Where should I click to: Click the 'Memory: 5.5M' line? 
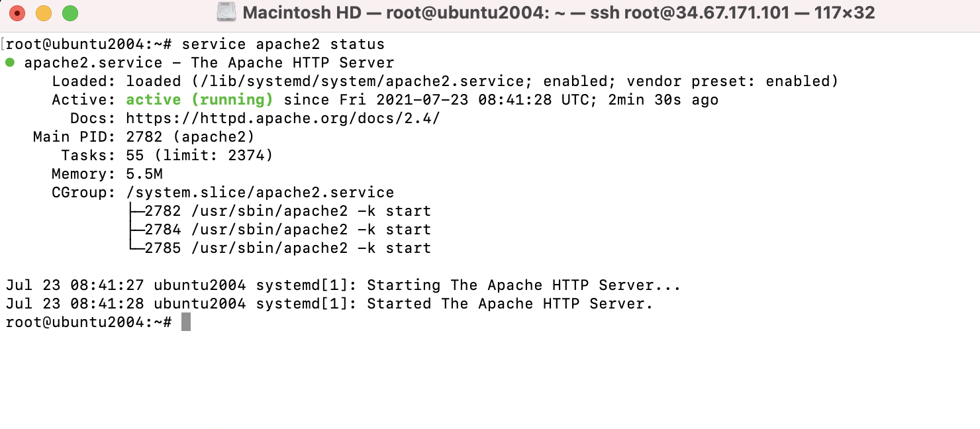click(x=107, y=174)
